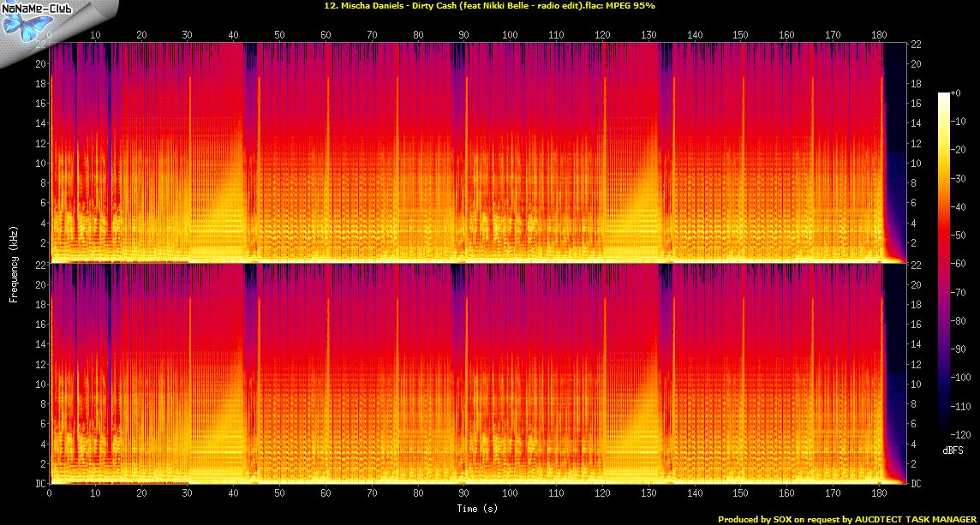Click the 0 tick on the bottom time axis
The height and width of the screenshot is (525, 980).
[x=50, y=494]
